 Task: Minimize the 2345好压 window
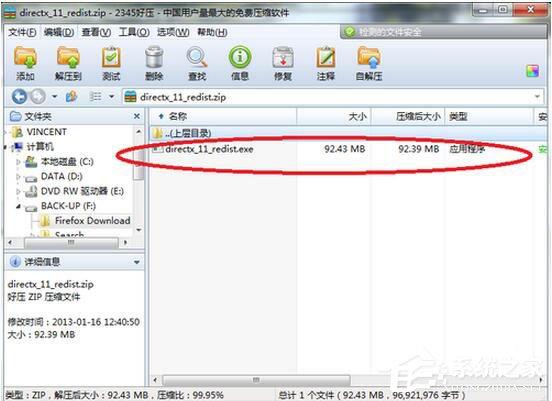click(x=483, y=10)
